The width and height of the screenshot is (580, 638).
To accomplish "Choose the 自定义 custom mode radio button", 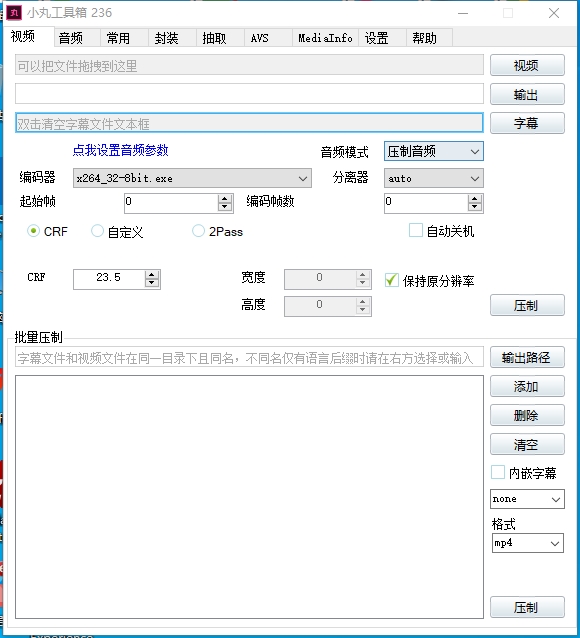I will tap(97, 231).
